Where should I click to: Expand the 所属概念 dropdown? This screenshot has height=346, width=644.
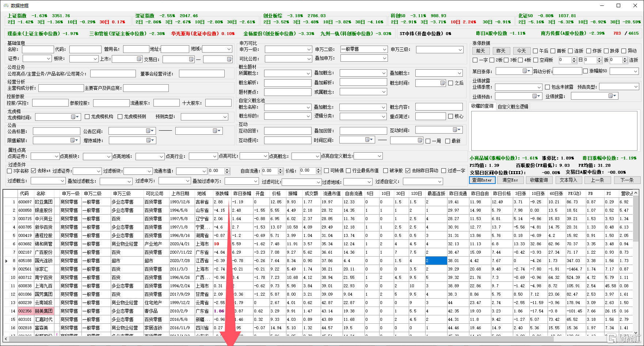coord(308,73)
